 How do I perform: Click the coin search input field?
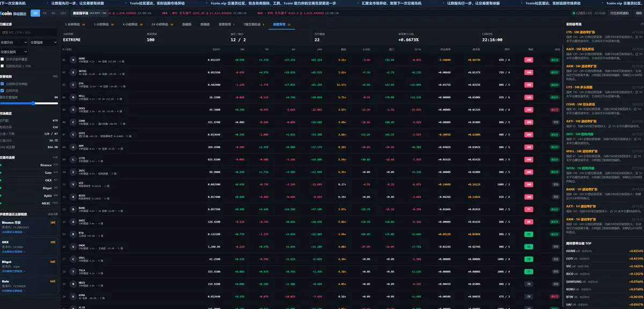point(29,32)
